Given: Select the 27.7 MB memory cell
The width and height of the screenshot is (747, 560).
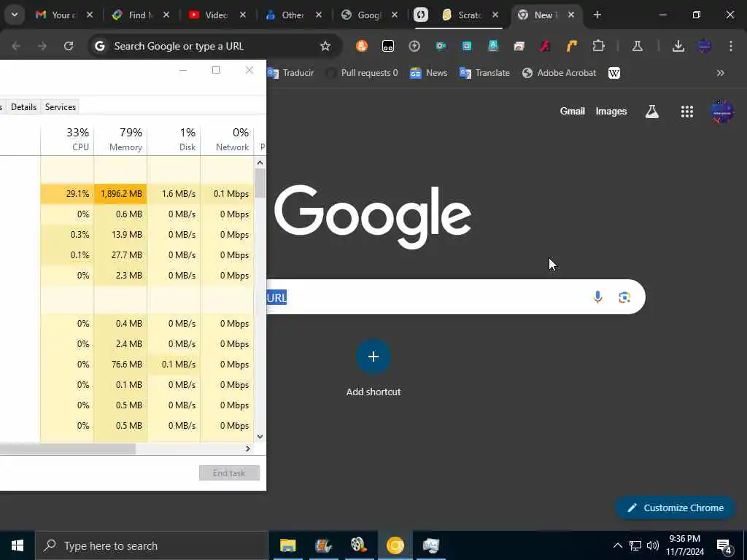Looking at the screenshot, I should click(x=120, y=254).
